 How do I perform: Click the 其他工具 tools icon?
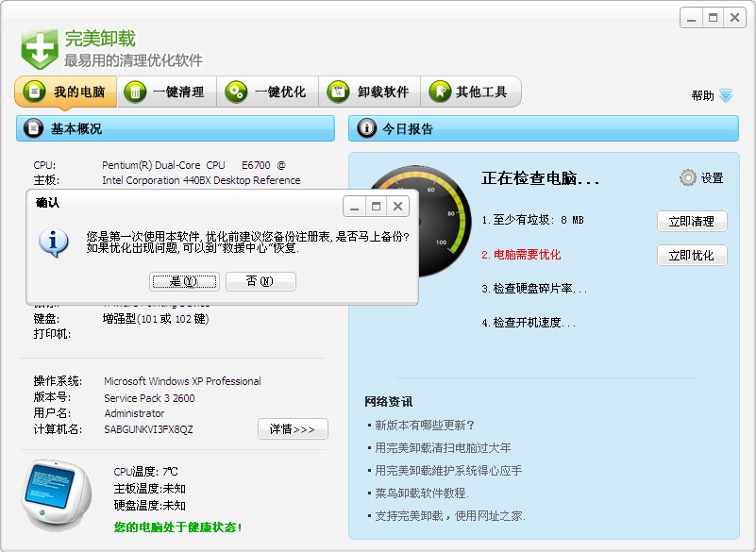[x=440, y=92]
